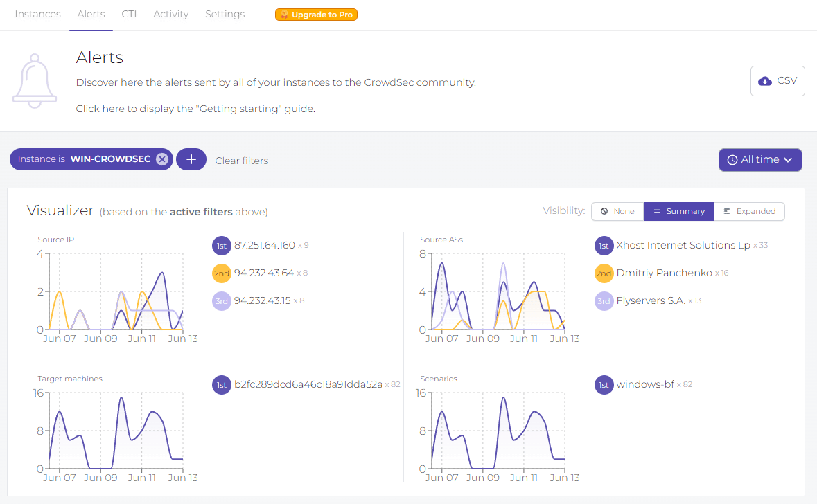Click Clear filters to reset filtering
The height and width of the screenshot is (504, 817).
(241, 160)
